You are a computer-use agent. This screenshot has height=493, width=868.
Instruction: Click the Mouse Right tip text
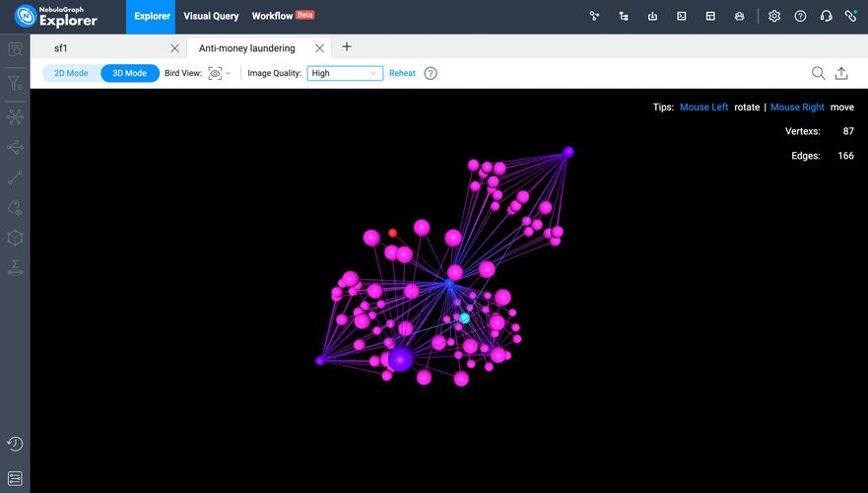tap(797, 106)
